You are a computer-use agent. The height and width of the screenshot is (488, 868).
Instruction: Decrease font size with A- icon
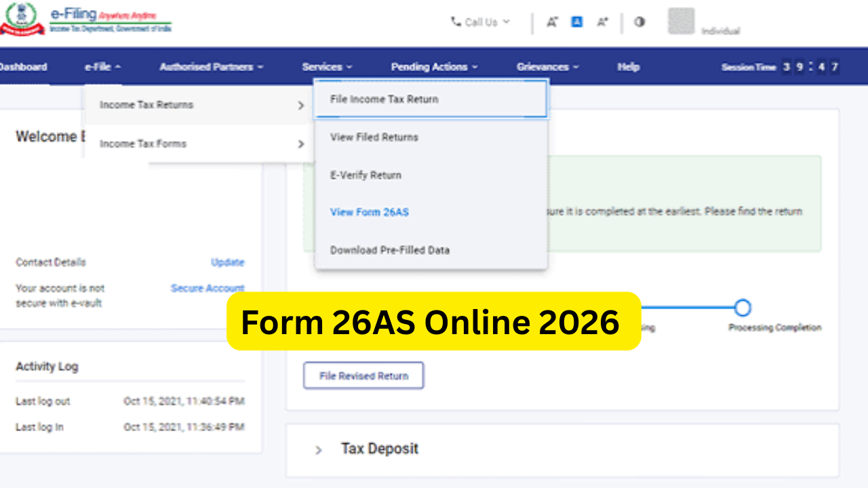click(x=552, y=22)
